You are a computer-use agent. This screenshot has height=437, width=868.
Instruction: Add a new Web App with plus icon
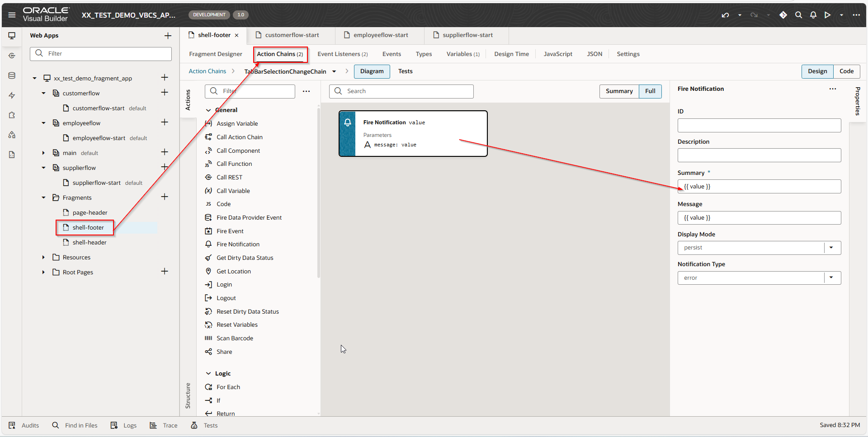168,36
